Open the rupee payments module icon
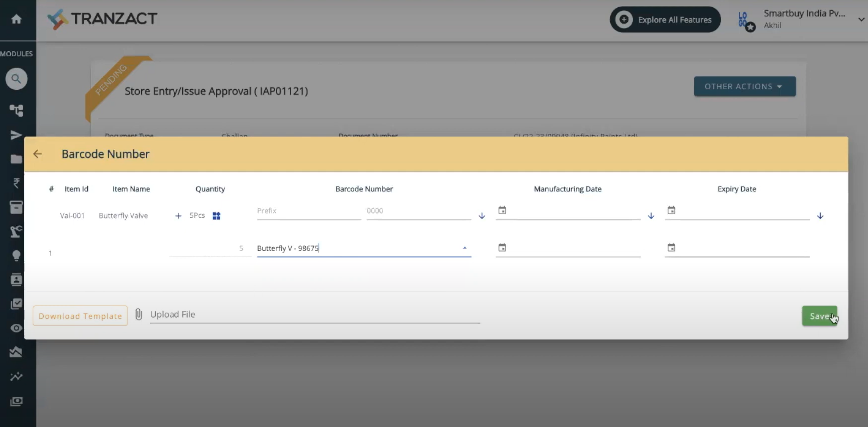This screenshot has height=427, width=868. coord(16,183)
